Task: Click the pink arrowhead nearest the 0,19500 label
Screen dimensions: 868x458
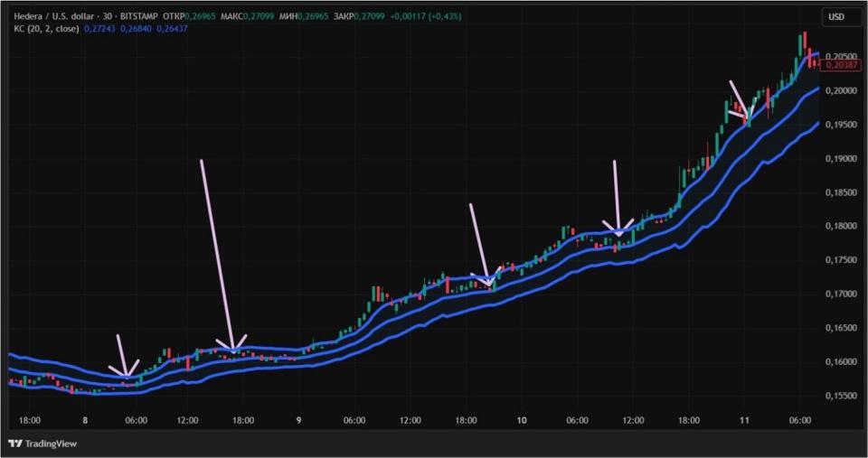Action: coord(748,117)
